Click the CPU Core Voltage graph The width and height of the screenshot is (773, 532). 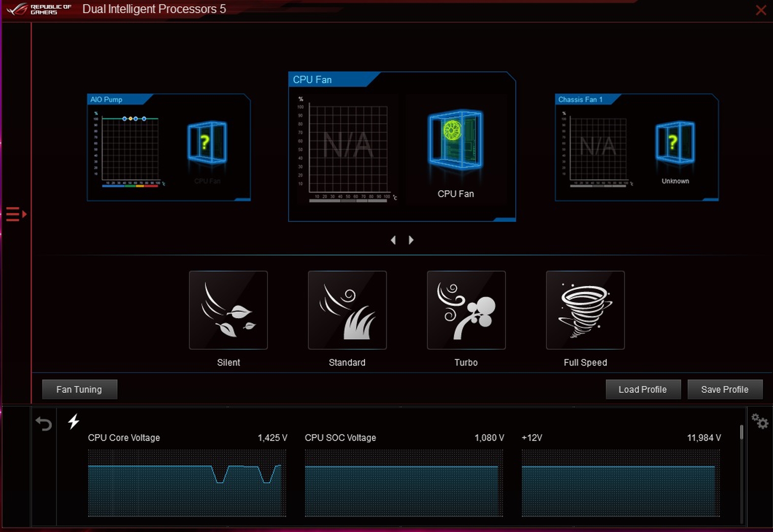(187, 483)
